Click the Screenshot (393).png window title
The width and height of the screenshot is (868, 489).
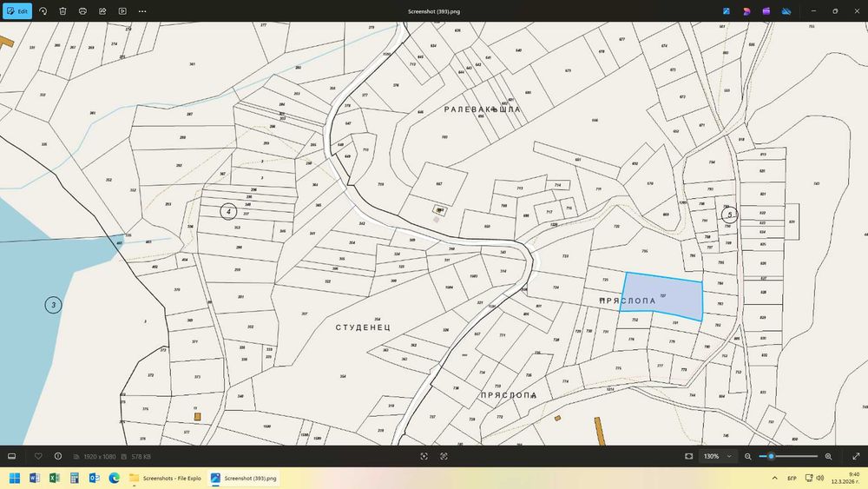434,11
